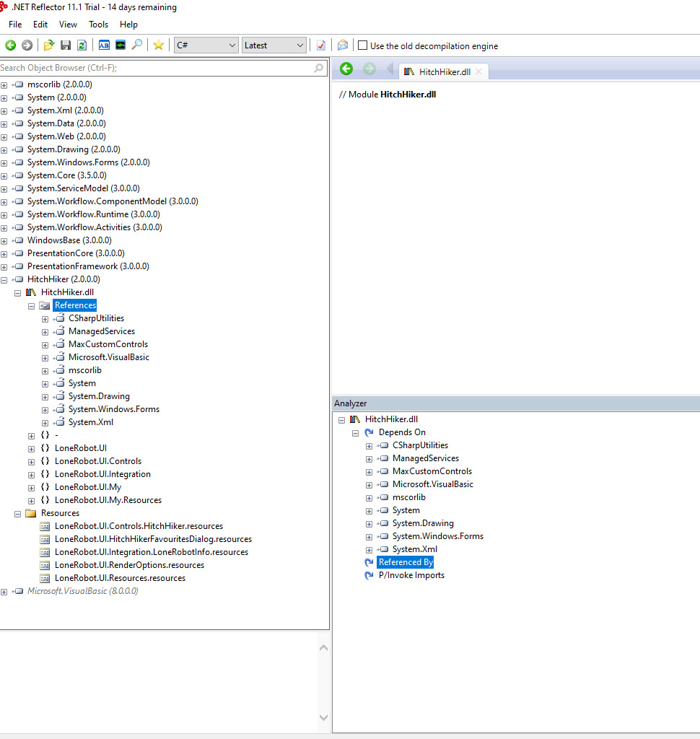Click the yellow star bookmarks icon
This screenshot has height=739, width=700.
[x=158, y=45]
